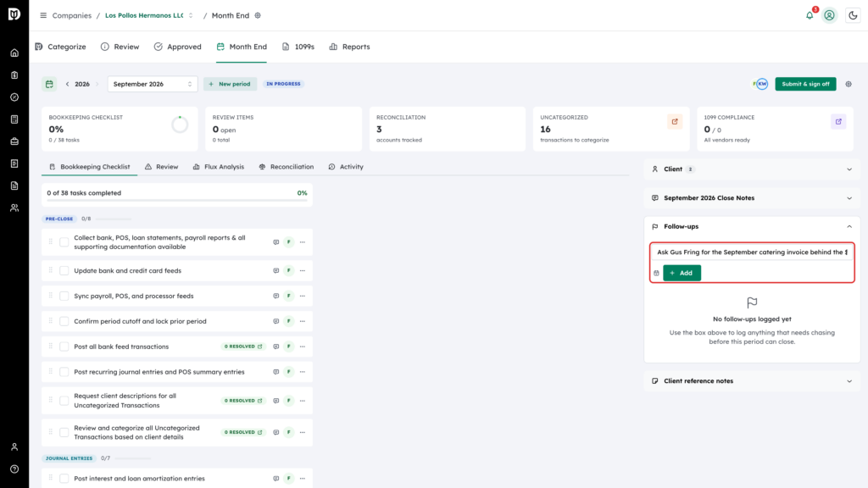Click follow-up due date calendar icon
This screenshot has width=868, height=488.
657,274
